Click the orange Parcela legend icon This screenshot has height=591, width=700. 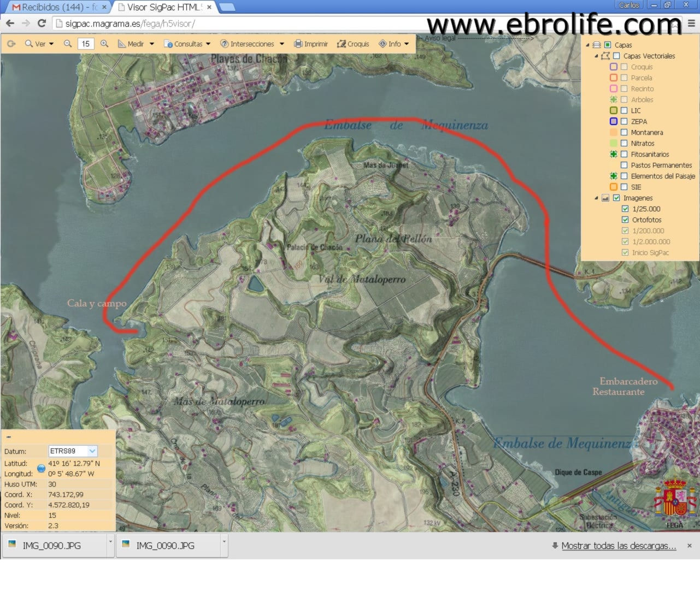614,78
